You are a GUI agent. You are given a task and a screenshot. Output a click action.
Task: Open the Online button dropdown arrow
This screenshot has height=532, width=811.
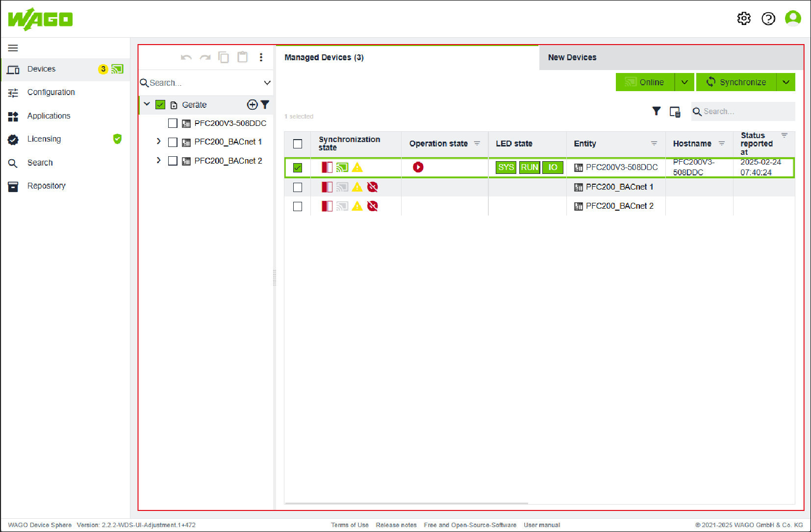[x=684, y=82]
